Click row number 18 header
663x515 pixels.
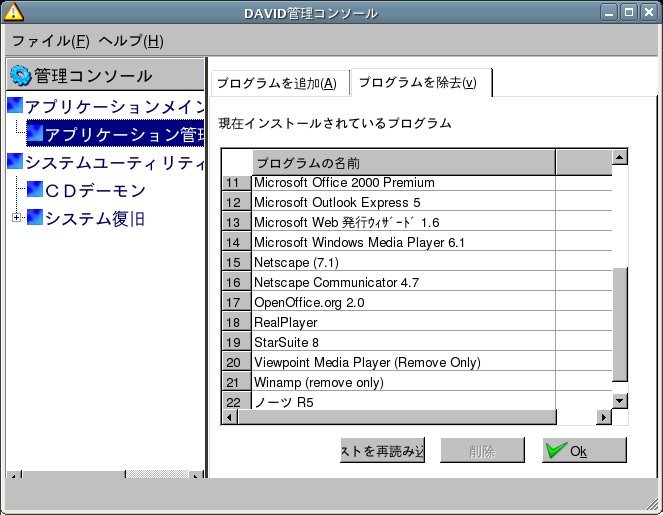[x=237, y=323]
